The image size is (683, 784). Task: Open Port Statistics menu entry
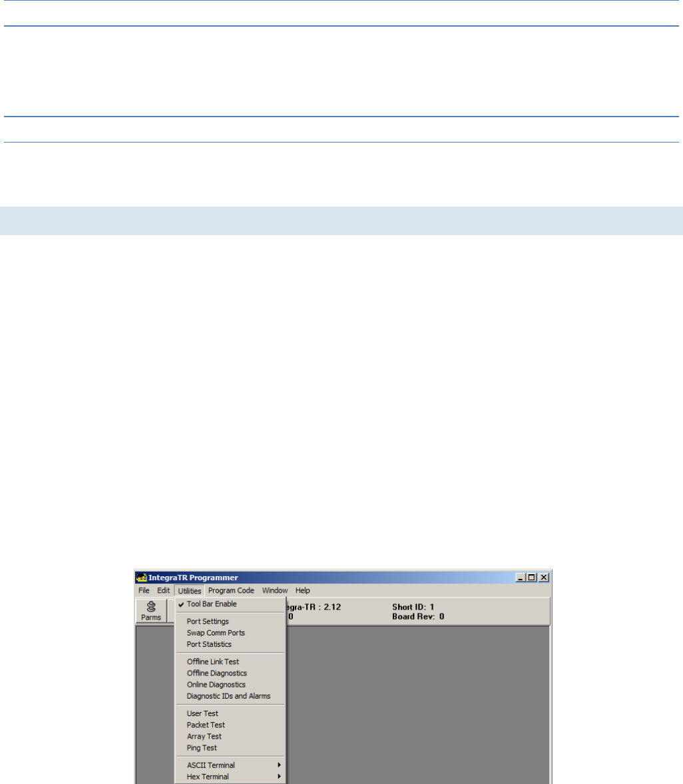coord(230,645)
